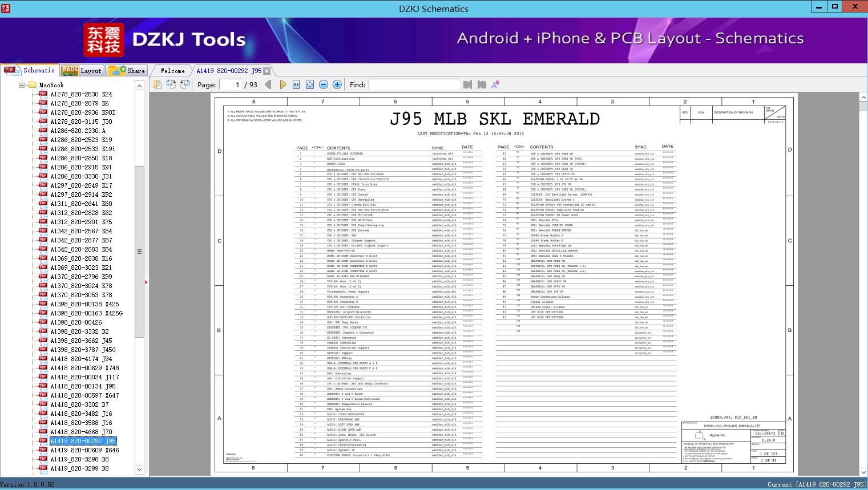This screenshot has height=490, width=868.
Task: Click the PDF icon next to A1398_820-3332 D2
Action: click(43, 331)
